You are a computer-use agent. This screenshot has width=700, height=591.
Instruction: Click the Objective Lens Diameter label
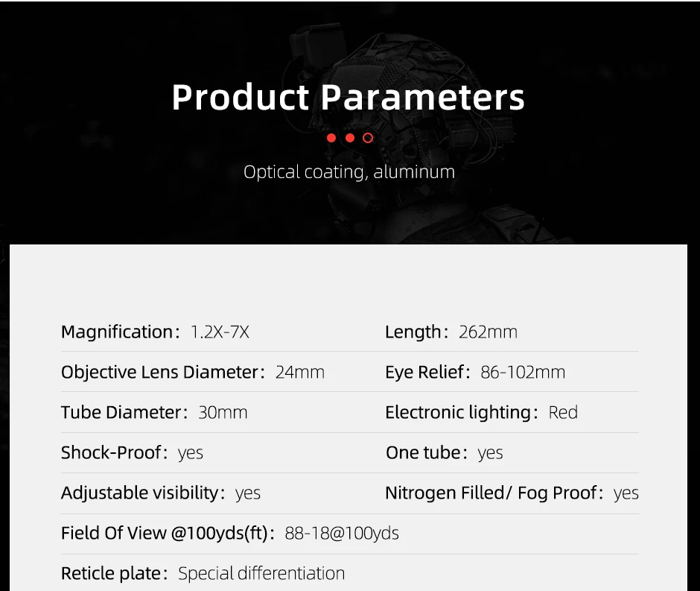tap(159, 373)
